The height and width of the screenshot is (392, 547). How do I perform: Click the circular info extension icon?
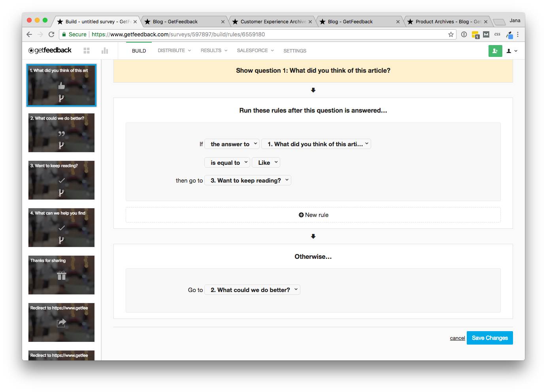(x=464, y=34)
